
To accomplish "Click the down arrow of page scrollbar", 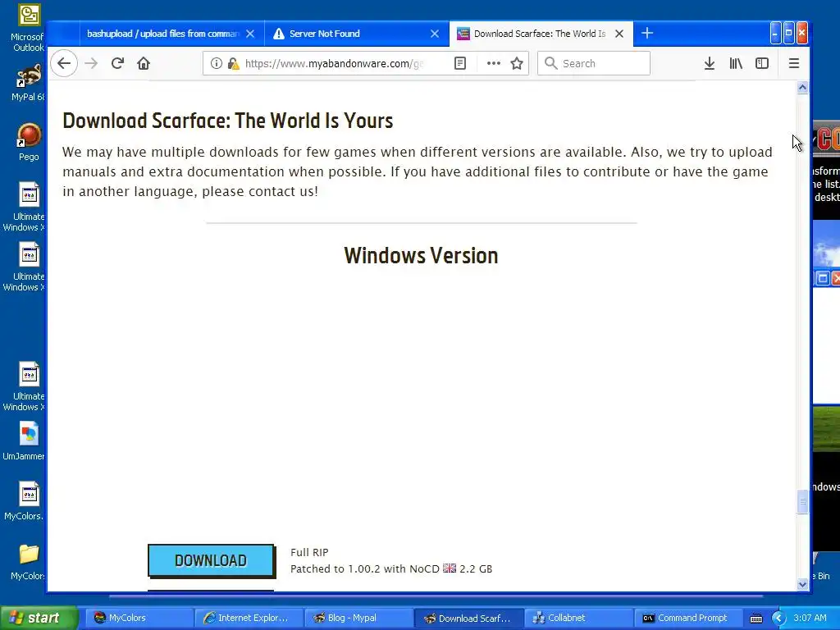I will pyautogui.click(x=802, y=584).
